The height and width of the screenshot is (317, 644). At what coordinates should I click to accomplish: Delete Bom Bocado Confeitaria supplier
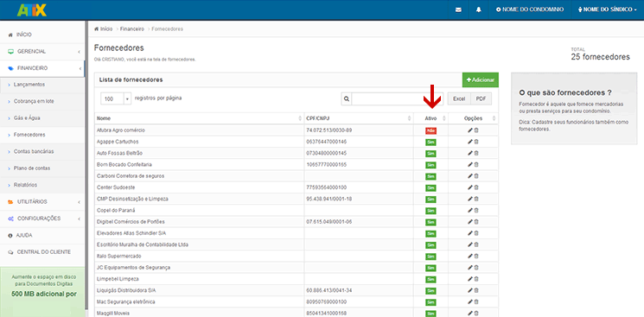coord(476,165)
